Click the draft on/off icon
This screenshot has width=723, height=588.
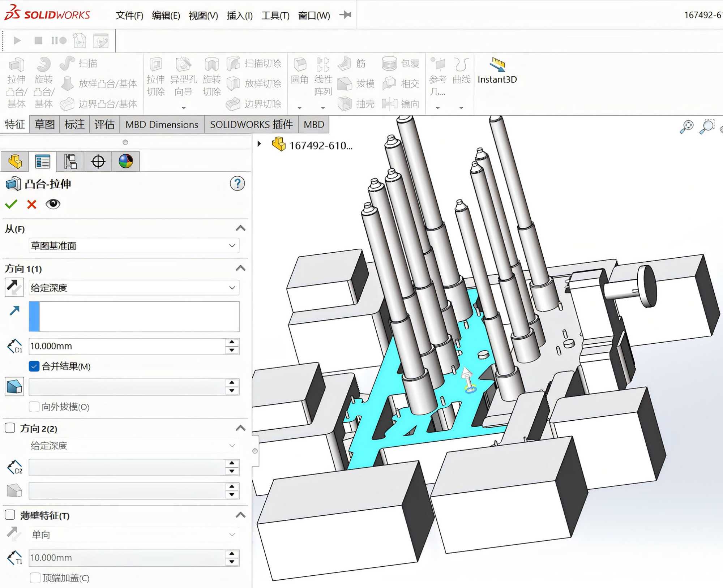14,387
